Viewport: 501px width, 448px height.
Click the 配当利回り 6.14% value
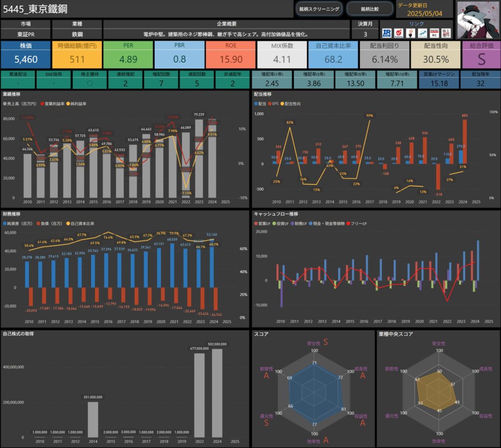pos(385,59)
